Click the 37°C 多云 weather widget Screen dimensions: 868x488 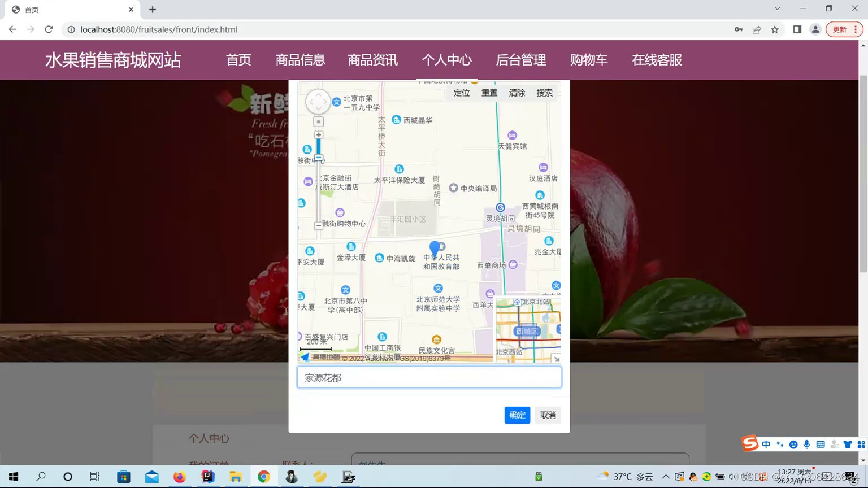(x=626, y=477)
